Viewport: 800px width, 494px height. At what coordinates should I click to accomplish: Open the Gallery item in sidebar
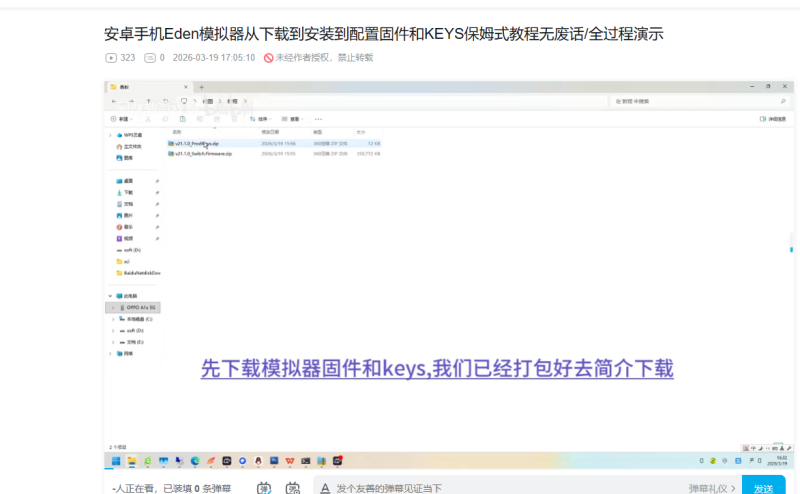point(125,158)
